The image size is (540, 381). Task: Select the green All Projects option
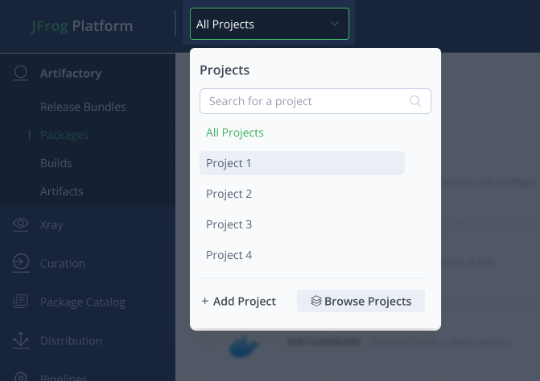pyautogui.click(x=235, y=133)
